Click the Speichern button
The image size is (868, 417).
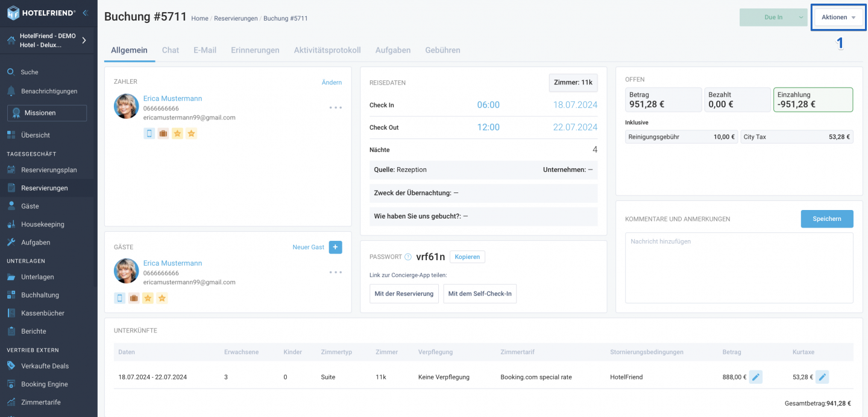point(827,218)
